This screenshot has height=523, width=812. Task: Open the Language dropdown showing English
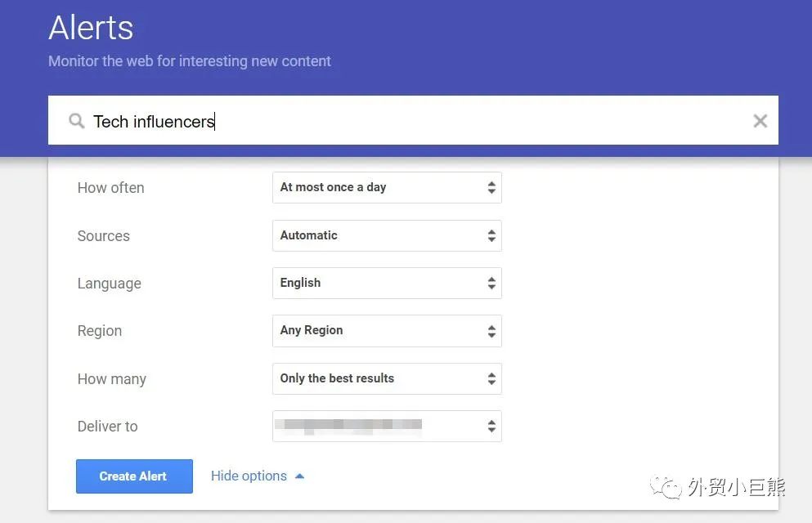386,283
